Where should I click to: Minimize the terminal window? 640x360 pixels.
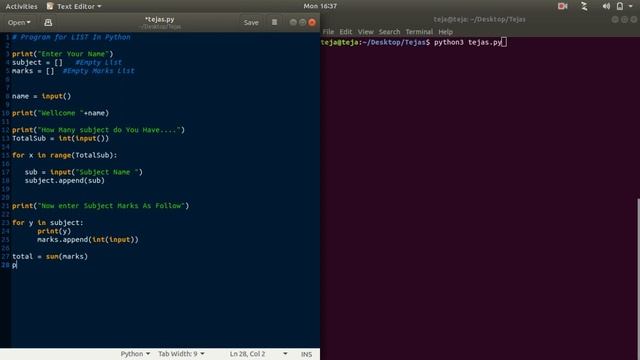615,20
